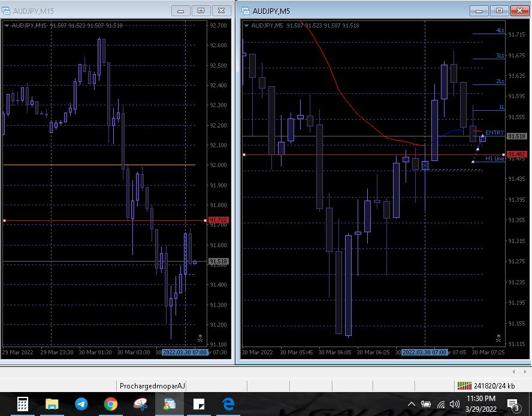Open the volume speaker tray icon
This screenshot has height=416, width=532.
454,404
